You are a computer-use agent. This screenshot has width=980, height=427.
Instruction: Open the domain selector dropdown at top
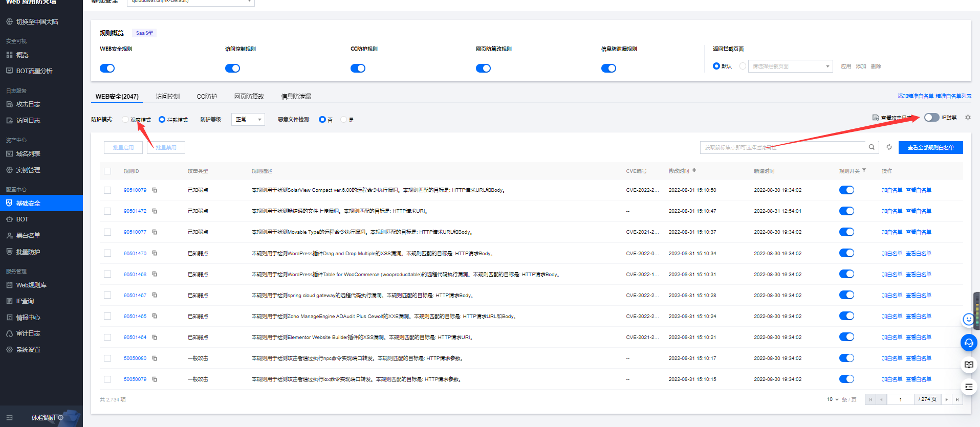[x=191, y=2]
